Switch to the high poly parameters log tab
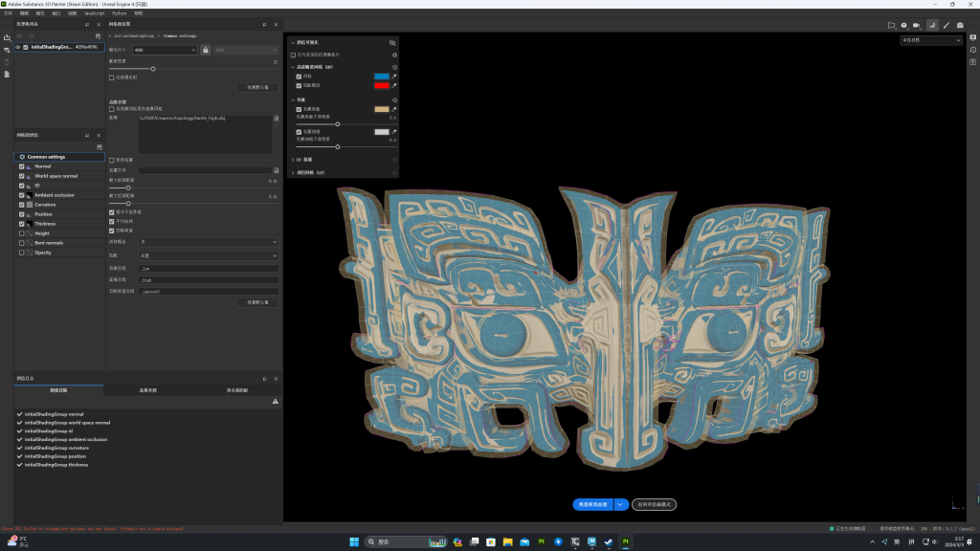980x551 pixels. (148, 390)
